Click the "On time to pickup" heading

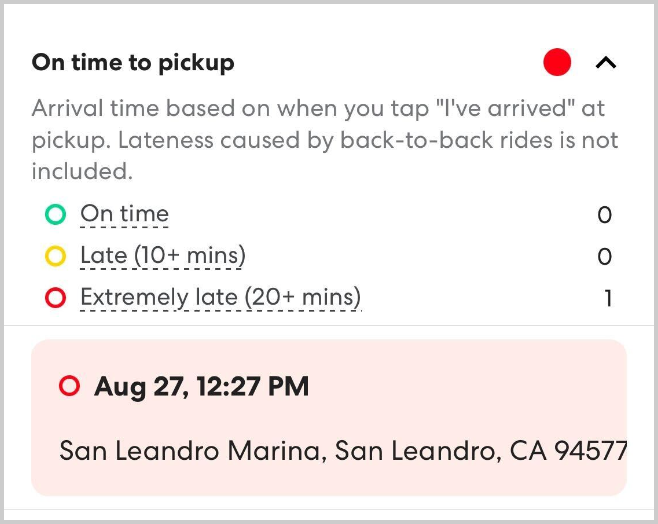[133, 63]
